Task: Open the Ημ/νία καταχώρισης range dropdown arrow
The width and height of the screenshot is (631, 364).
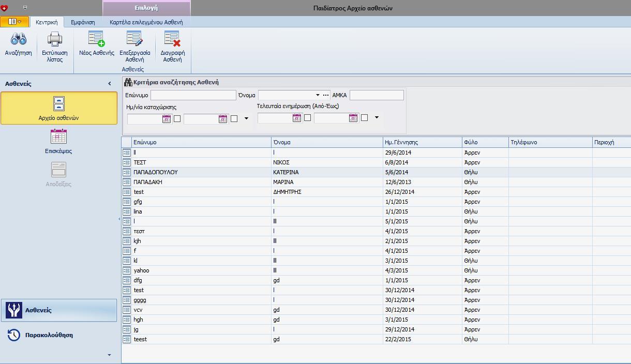Action: tap(246, 119)
